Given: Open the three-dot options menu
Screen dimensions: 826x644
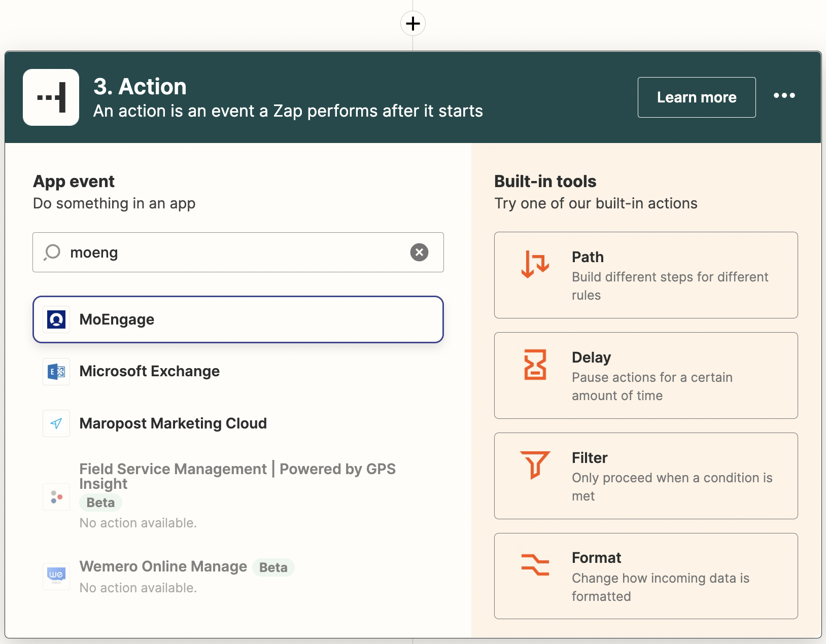Looking at the screenshot, I should (784, 96).
